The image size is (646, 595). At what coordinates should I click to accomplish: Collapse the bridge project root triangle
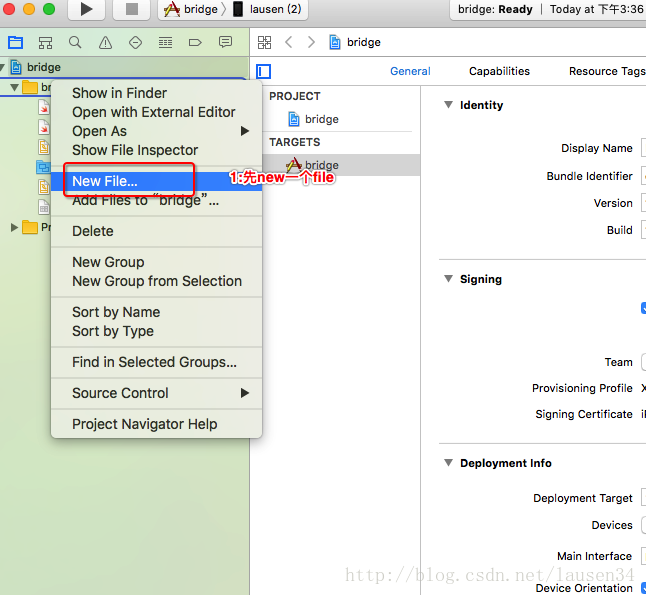pos(2,67)
